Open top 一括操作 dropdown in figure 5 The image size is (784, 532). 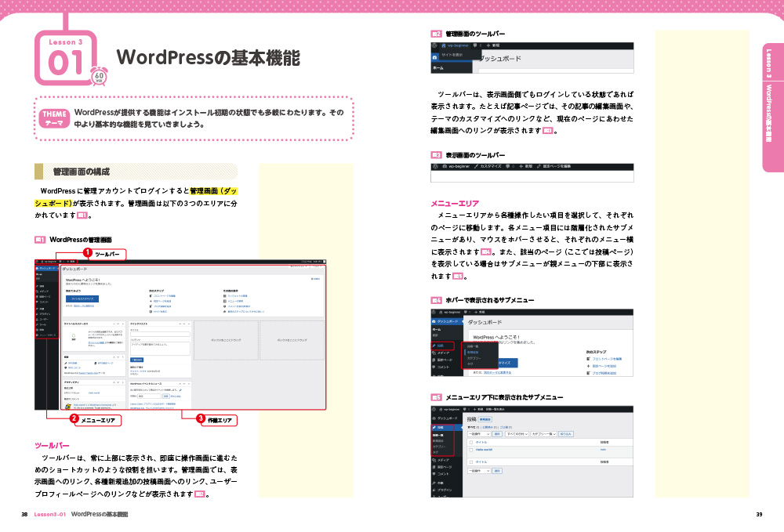(x=478, y=434)
